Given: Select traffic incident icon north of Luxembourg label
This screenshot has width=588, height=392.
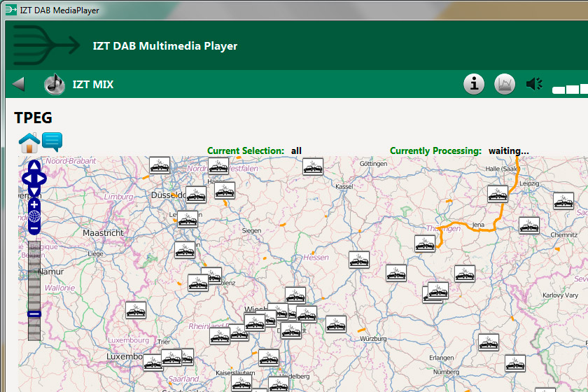Looking at the screenshot, I should coord(136,311).
